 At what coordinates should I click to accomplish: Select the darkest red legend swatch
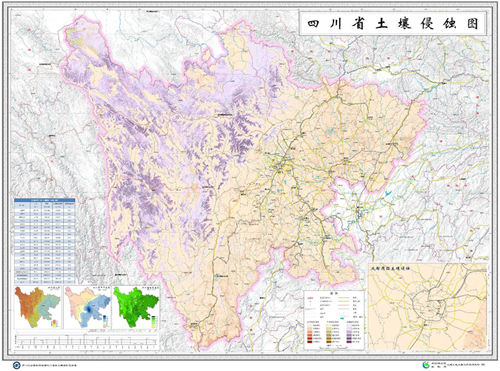click(310, 342)
